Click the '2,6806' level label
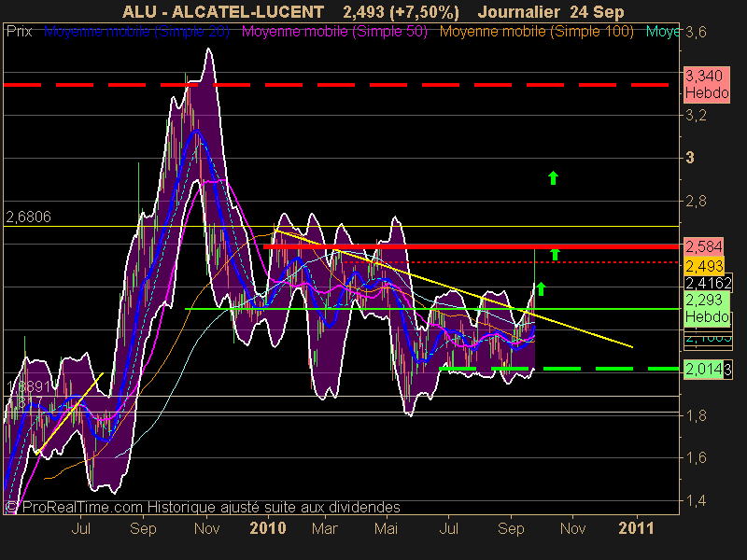 28,217
